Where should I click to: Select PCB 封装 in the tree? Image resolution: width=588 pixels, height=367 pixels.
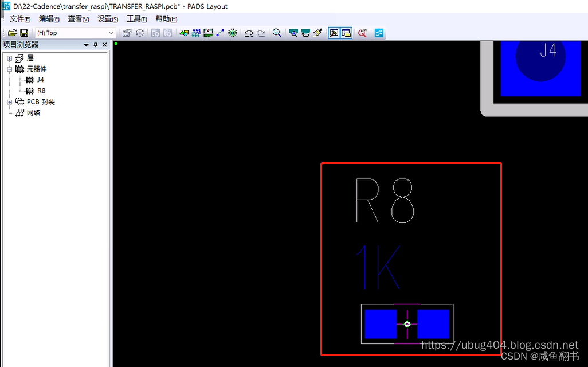(x=41, y=102)
